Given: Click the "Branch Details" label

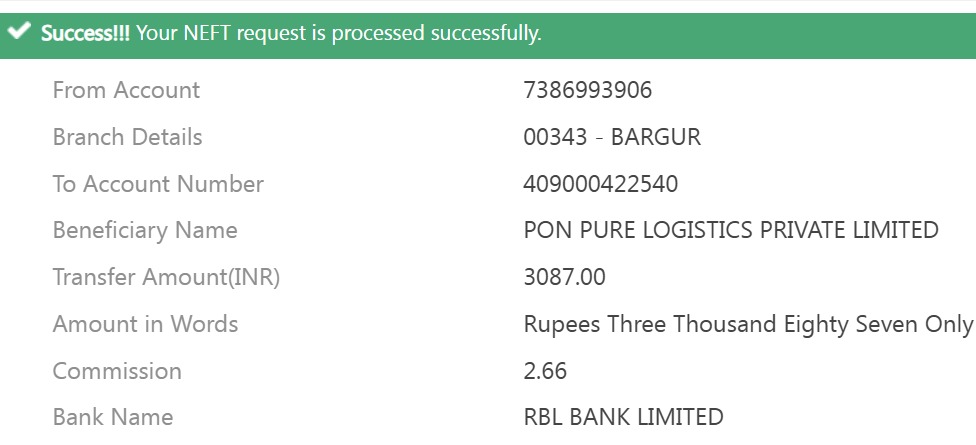Looking at the screenshot, I should tap(127, 137).
